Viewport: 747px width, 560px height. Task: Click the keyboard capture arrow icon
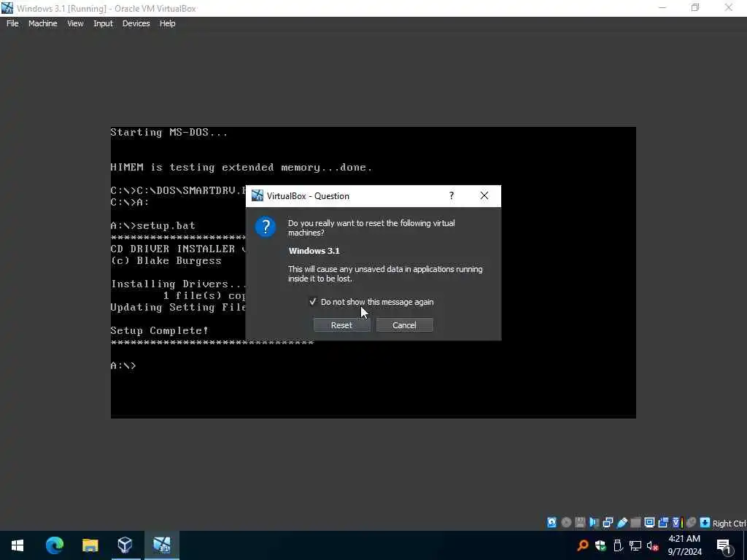point(705,522)
